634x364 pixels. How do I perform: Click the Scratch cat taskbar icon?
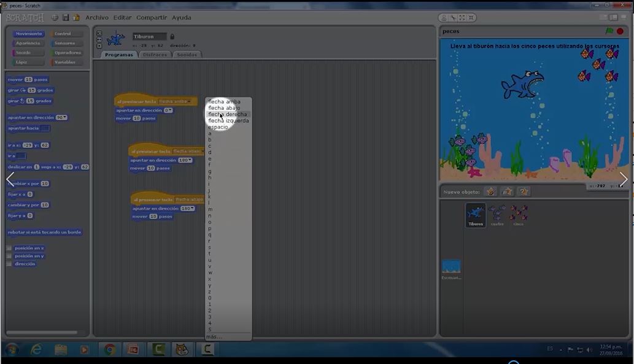[x=182, y=349]
